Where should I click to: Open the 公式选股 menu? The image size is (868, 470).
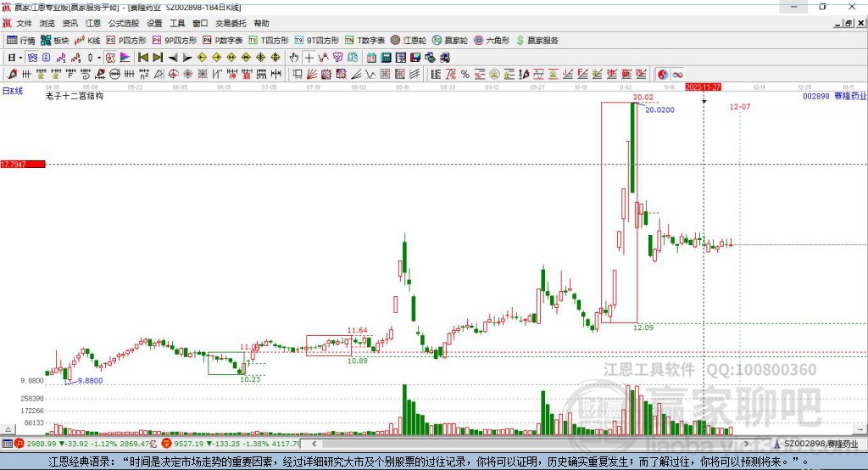click(124, 23)
